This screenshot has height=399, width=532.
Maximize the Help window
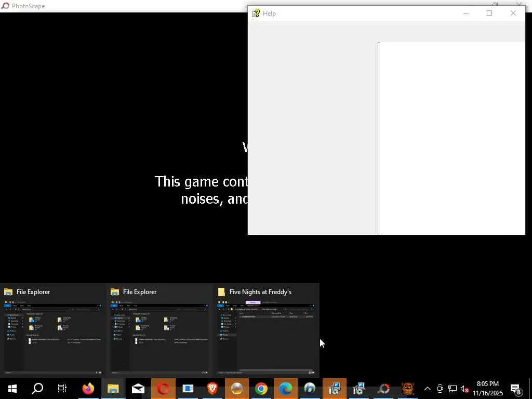click(489, 13)
